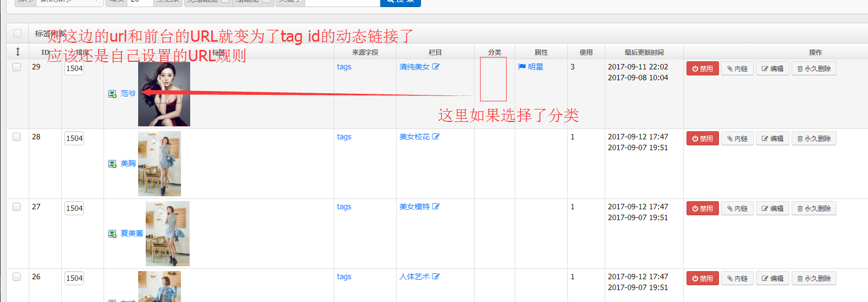Screen dimensions: 868x302
Task: Click the 栏目 column header
Action: pyautogui.click(x=435, y=53)
